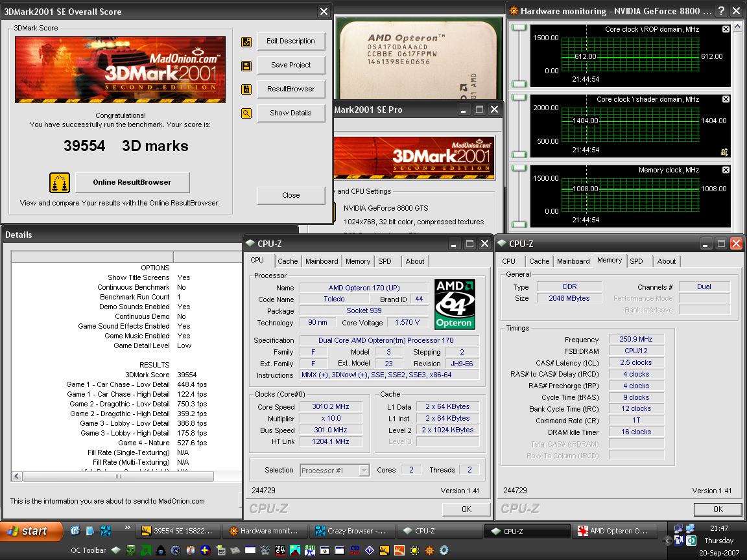Screen dimensions: 747x560
Task: Click the Code Name value Toledo
Action: [x=334, y=299]
